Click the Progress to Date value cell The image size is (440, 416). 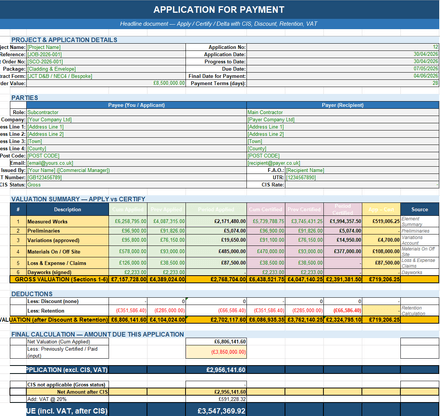pos(343,62)
